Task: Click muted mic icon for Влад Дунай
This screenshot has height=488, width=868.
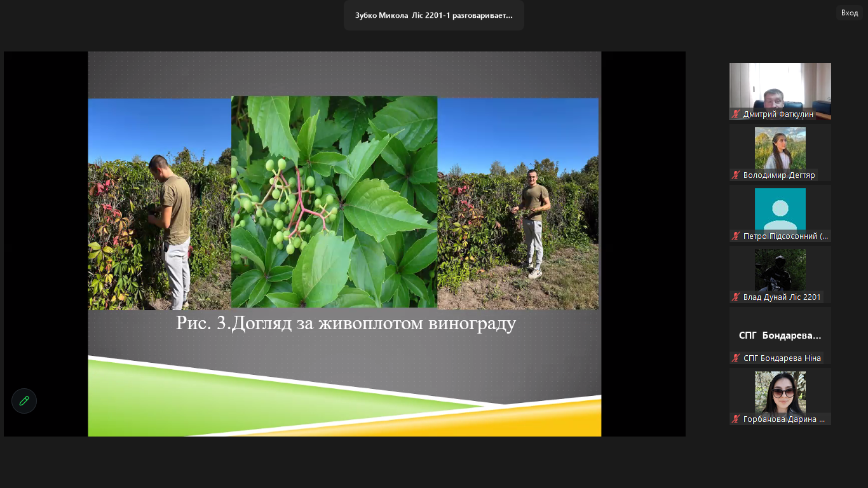Action: 736,297
